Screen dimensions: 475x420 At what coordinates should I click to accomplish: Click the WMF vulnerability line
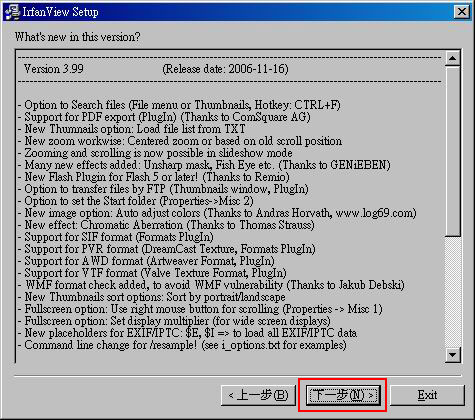211,285
